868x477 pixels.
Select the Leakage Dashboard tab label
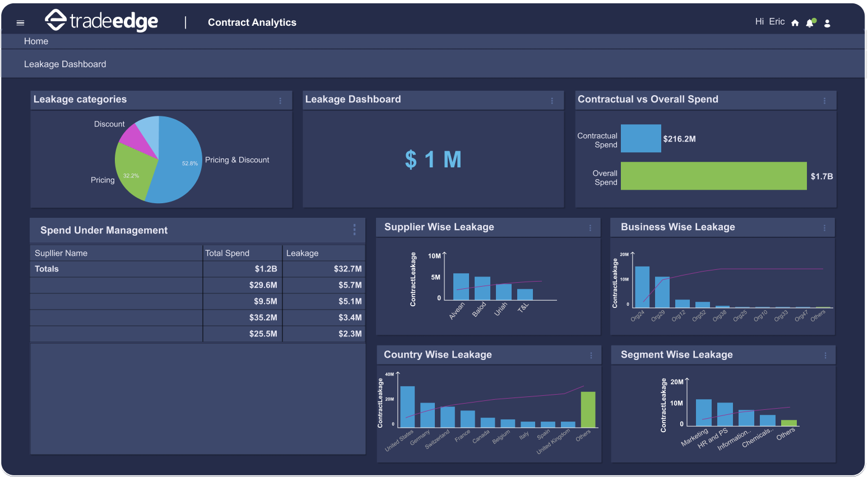click(65, 64)
